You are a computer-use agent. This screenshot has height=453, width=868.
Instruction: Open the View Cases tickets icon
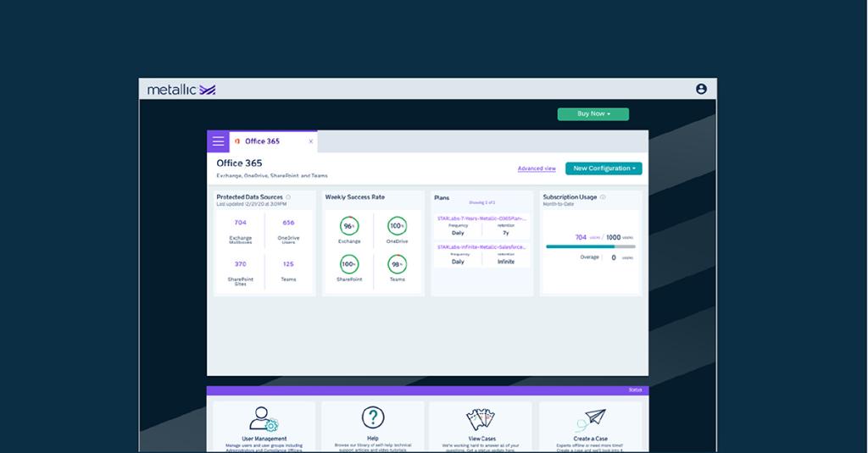click(x=481, y=420)
